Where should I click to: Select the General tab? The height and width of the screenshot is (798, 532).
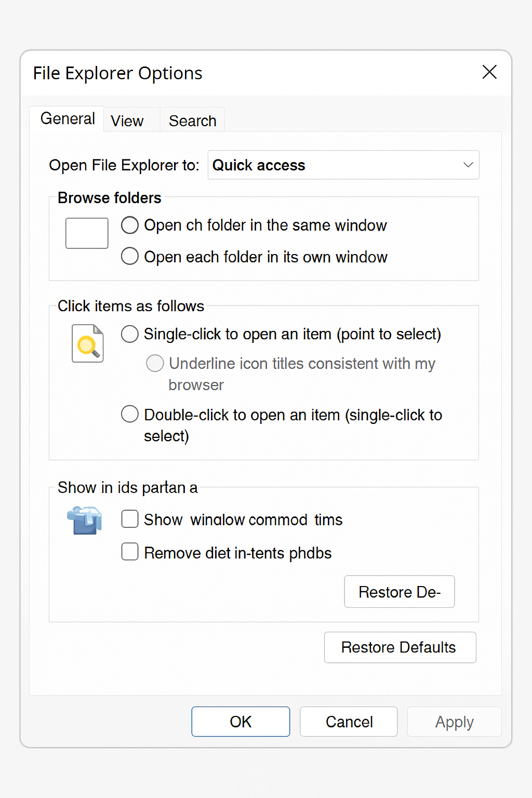[x=66, y=118]
